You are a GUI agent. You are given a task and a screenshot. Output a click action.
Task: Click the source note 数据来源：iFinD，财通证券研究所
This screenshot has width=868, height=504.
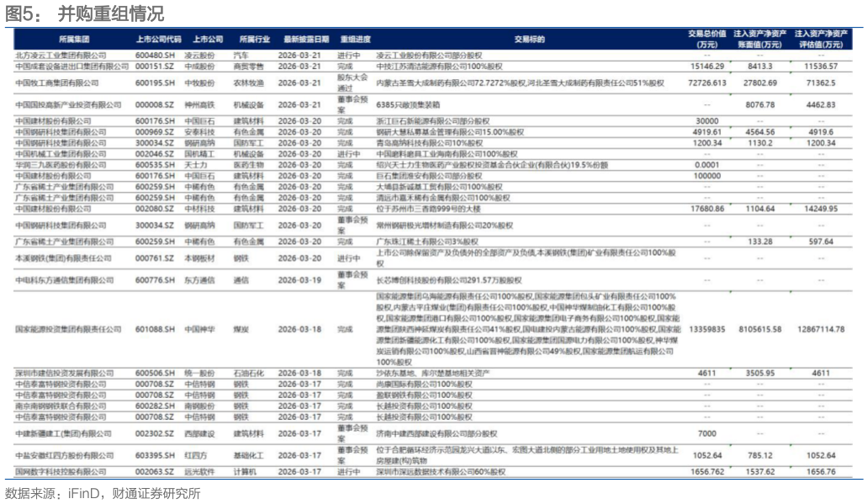pyautogui.click(x=103, y=493)
